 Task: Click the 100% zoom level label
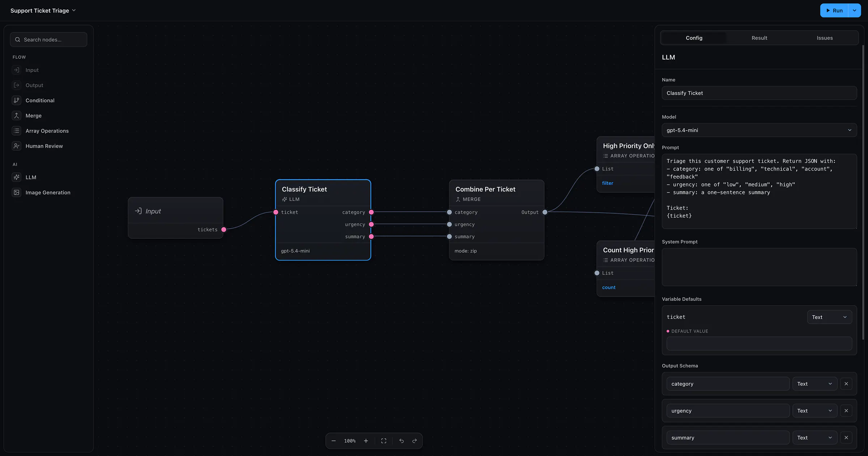click(350, 441)
